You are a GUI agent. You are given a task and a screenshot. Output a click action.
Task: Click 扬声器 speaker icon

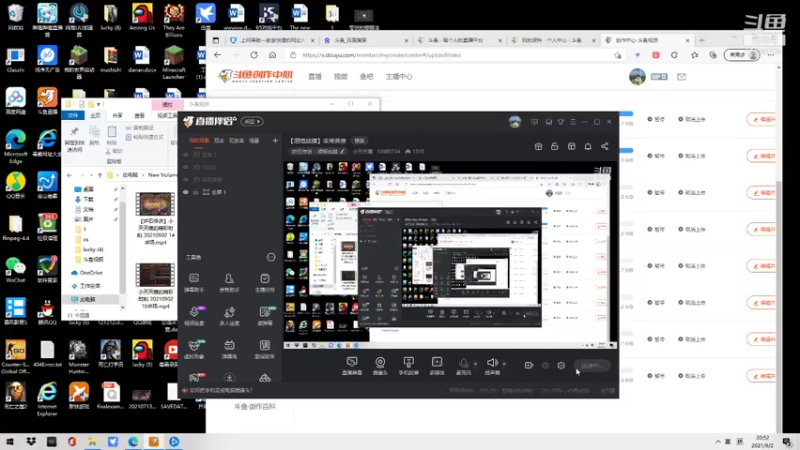coord(492,365)
